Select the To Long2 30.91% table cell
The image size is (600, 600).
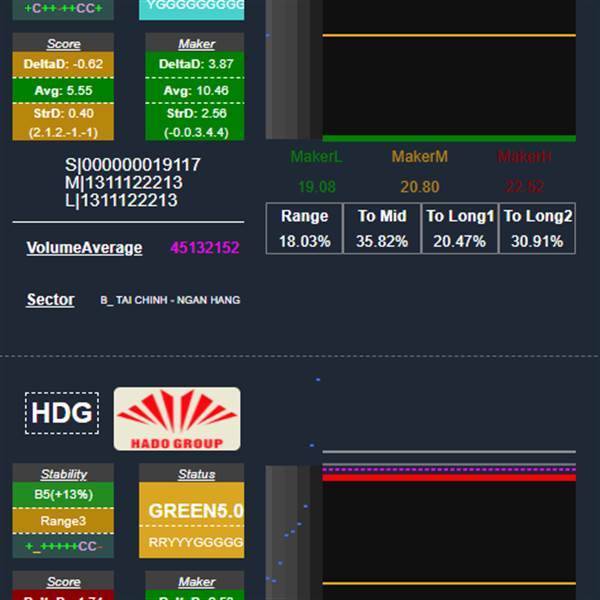coord(537,228)
